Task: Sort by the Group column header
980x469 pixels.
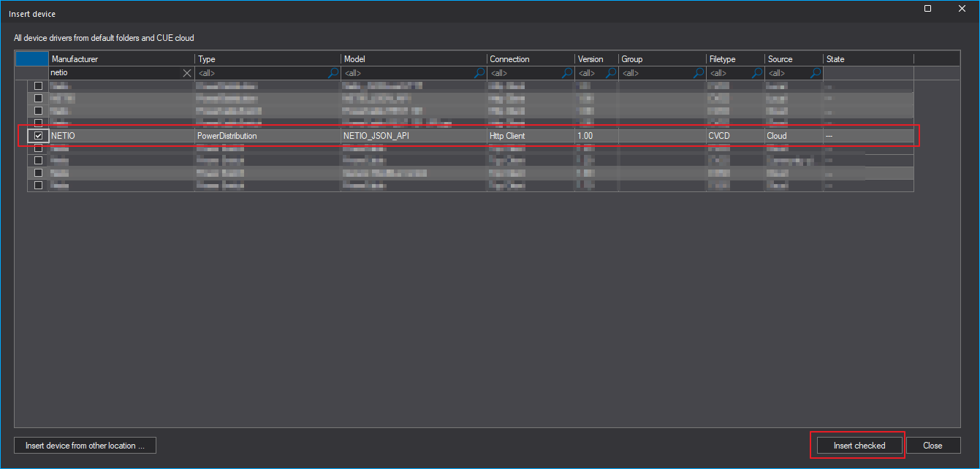Action: (x=662, y=59)
